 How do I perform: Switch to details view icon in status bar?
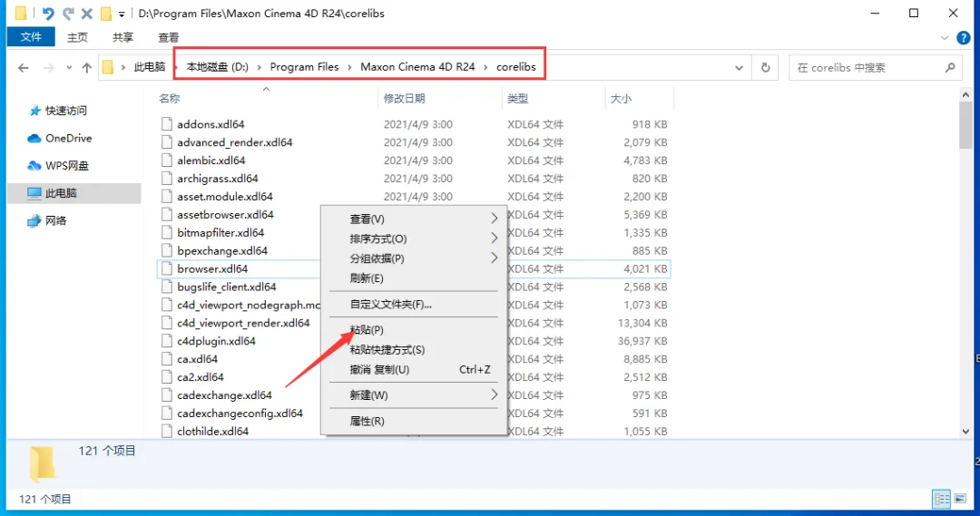[941, 499]
